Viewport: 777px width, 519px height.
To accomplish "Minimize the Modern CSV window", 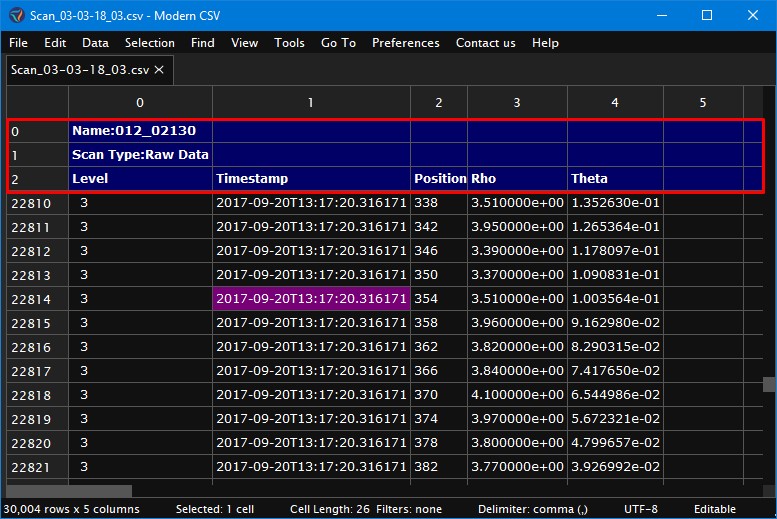I will pos(662,15).
